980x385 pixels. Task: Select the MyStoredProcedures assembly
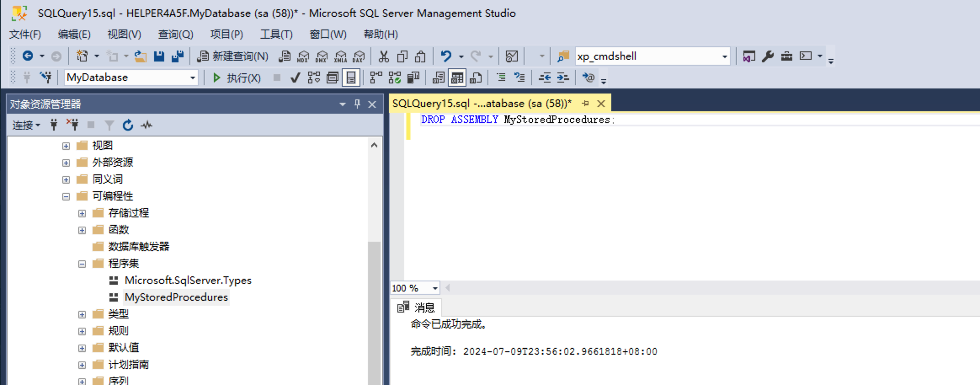pos(176,297)
